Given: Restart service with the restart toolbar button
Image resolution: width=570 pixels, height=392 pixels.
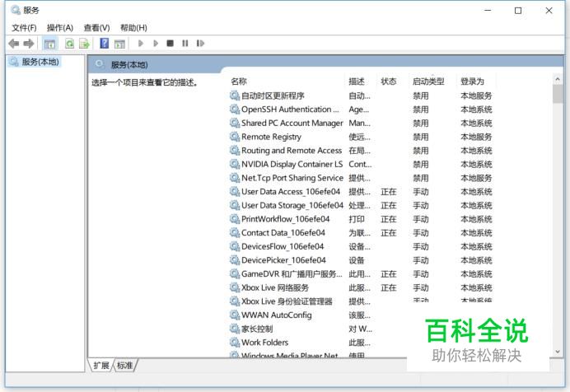Looking at the screenshot, I should click(x=200, y=43).
